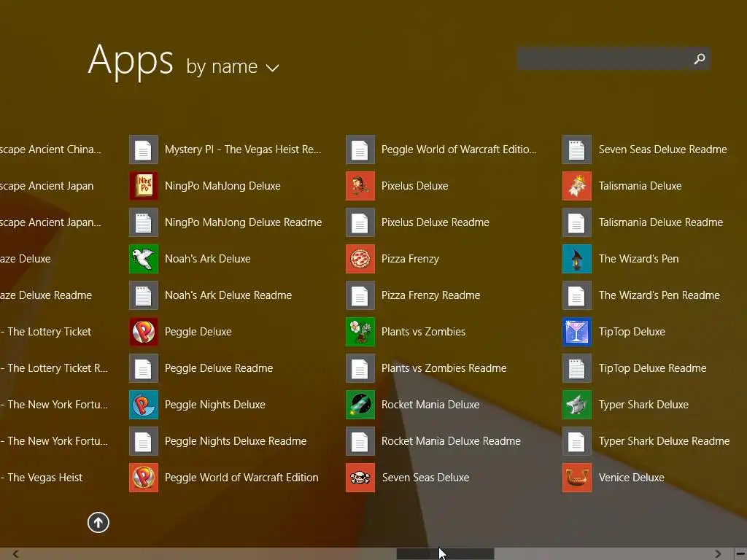Launch Plants vs Zombies icon
The height and width of the screenshot is (560, 747).
360,332
